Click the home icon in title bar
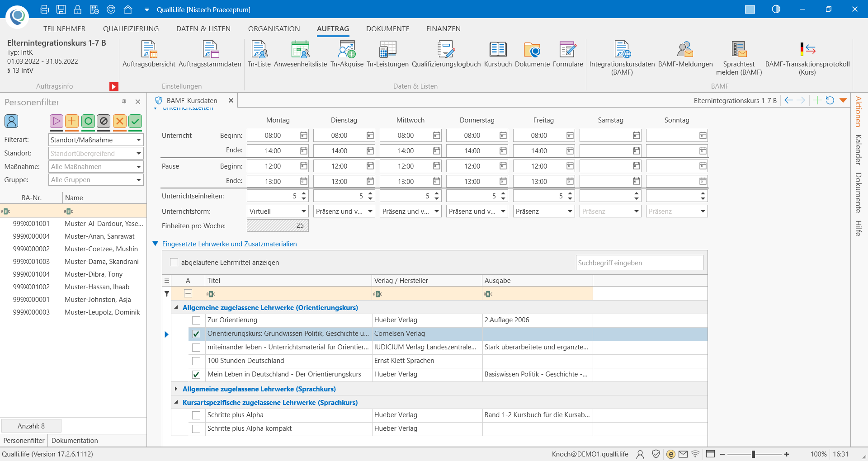The width and height of the screenshot is (868, 461). pyautogui.click(x=128, y=9)
